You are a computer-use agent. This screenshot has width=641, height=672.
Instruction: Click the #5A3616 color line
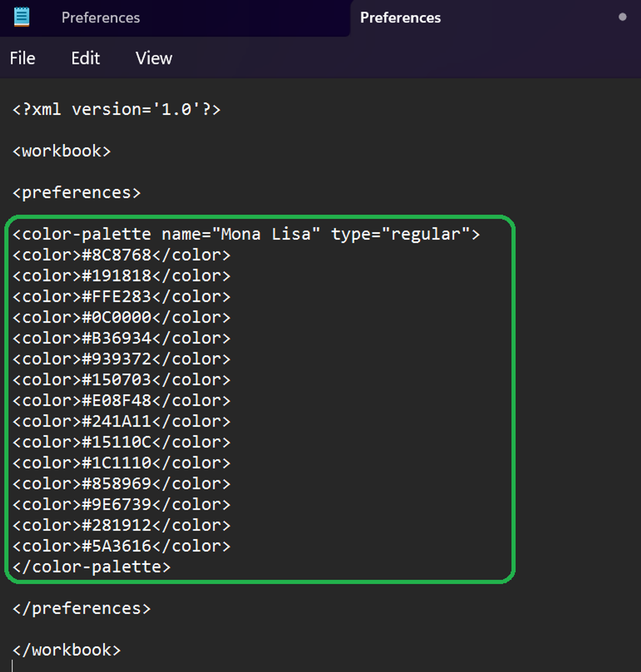point(121,546)
